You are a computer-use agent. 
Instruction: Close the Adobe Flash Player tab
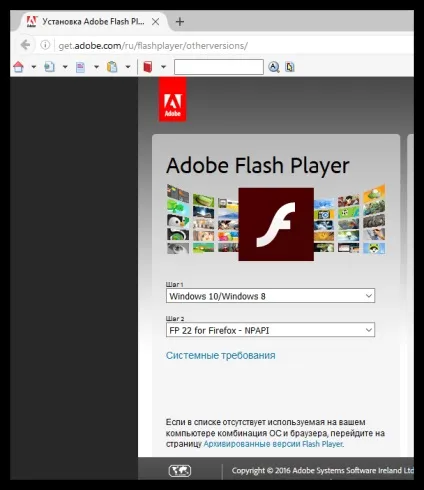click(x=155, y=22)
